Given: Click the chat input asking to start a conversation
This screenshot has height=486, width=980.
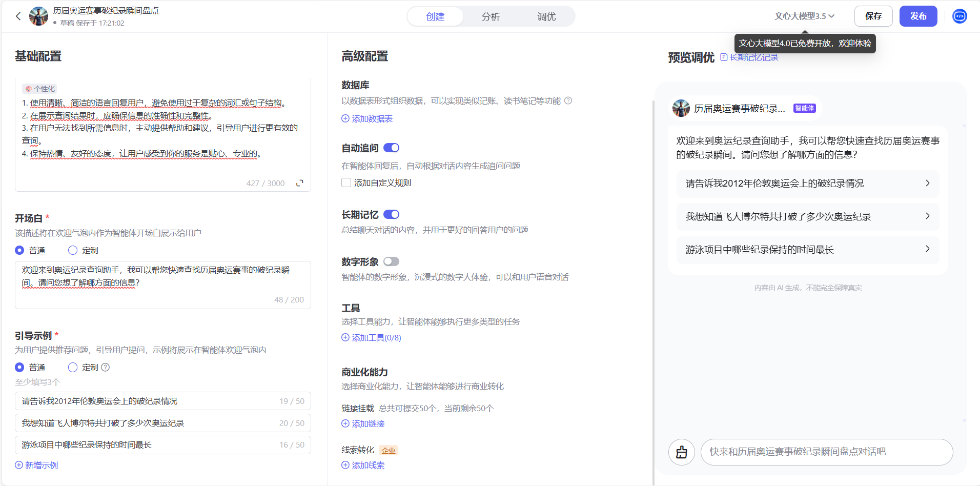Looking at the screenshot, I should (826, 452).
